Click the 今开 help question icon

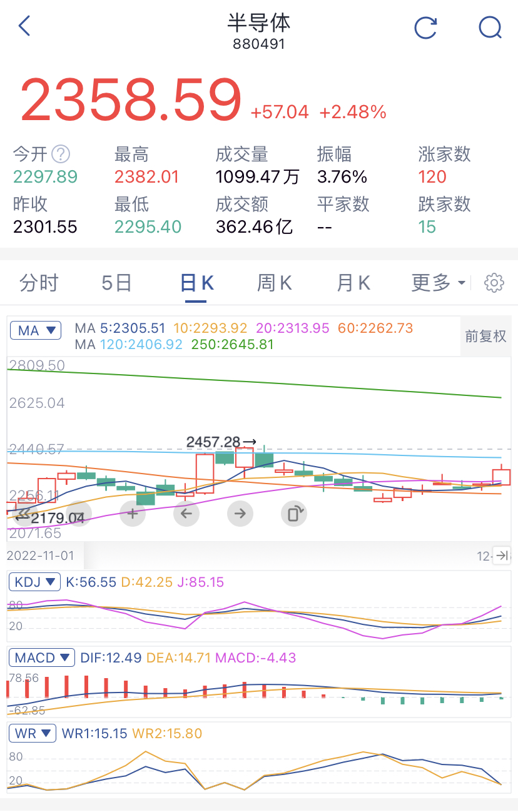(61, 154)
